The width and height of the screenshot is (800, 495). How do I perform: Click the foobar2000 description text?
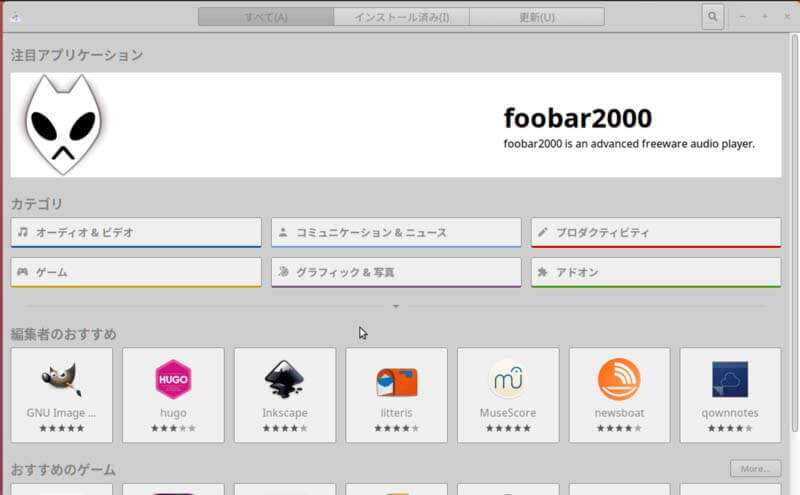629,144
